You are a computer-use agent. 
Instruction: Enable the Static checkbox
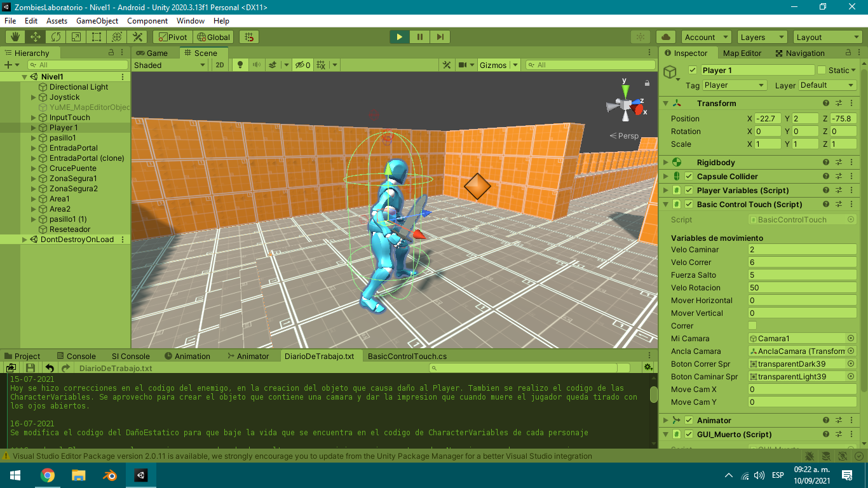(x=822, y=71)
